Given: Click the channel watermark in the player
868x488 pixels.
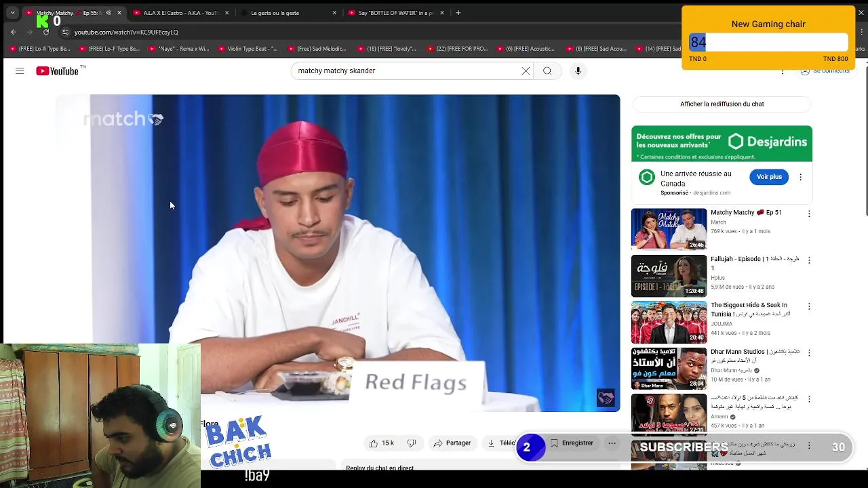Looking at the screenshot, I should (606, 398).
